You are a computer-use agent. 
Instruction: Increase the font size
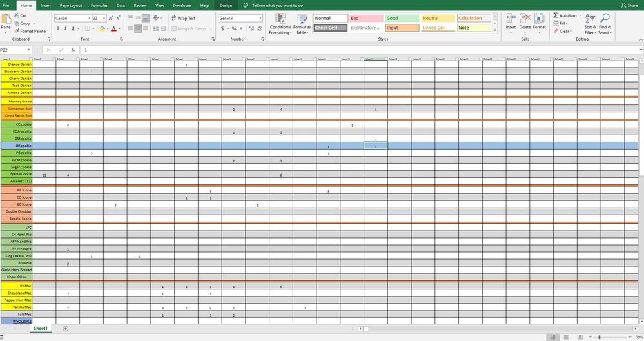(111, 18)
